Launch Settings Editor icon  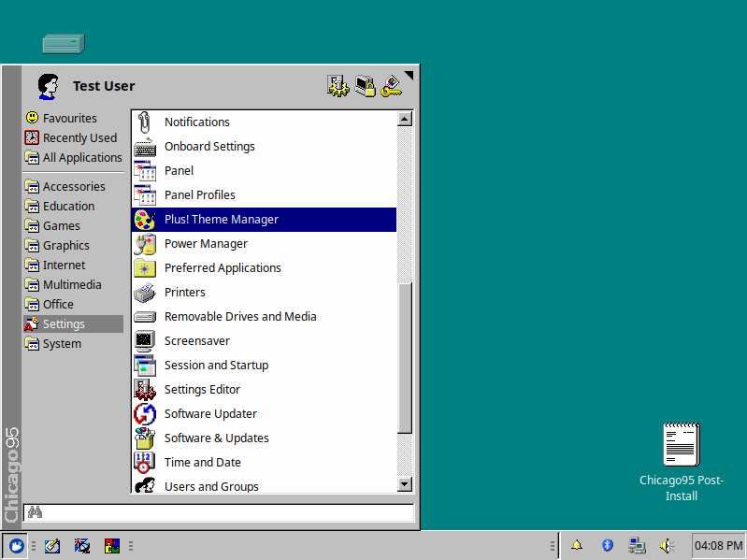144,390
